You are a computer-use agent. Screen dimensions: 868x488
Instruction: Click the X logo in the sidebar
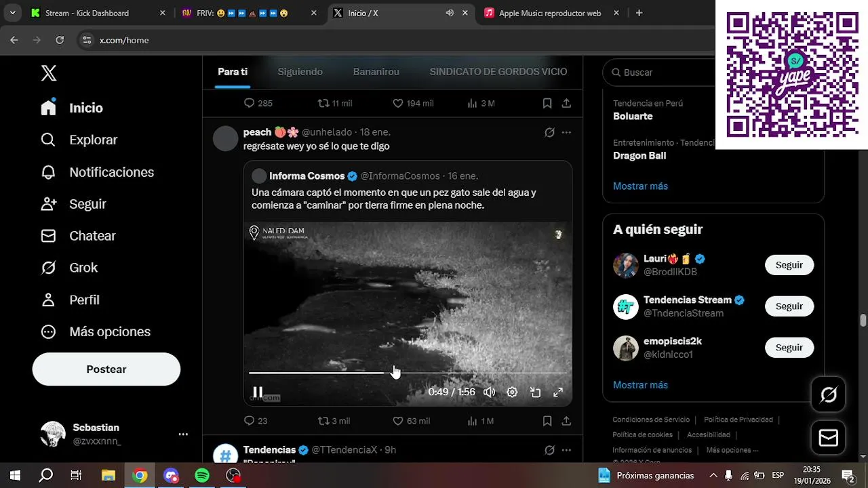(x=49, y=73)
